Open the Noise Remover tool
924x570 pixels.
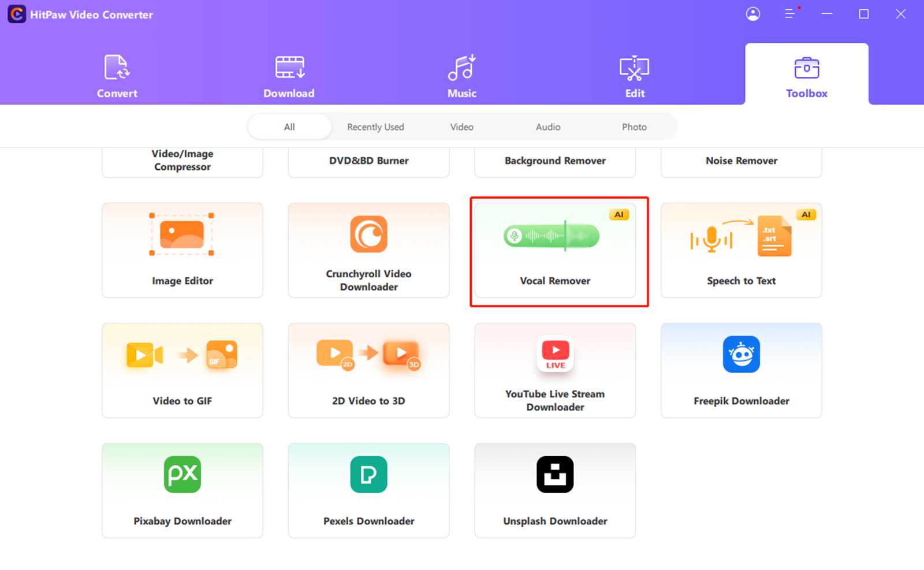(741, 161)
